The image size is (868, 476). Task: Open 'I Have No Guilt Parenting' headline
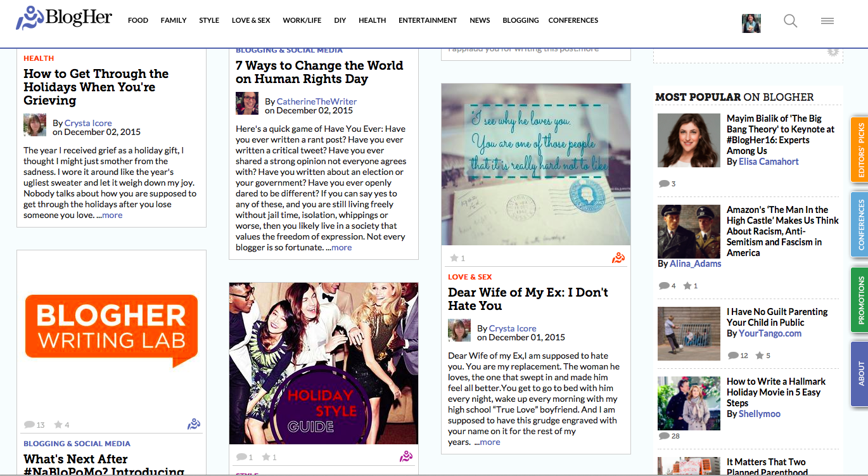click(x=777, y=317)
